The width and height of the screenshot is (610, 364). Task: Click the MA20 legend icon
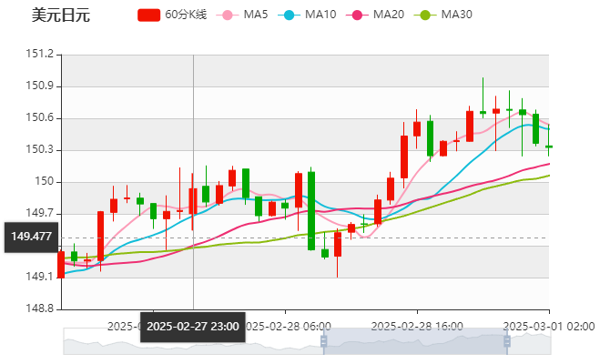pyautogui.click(x=355, y=15)
